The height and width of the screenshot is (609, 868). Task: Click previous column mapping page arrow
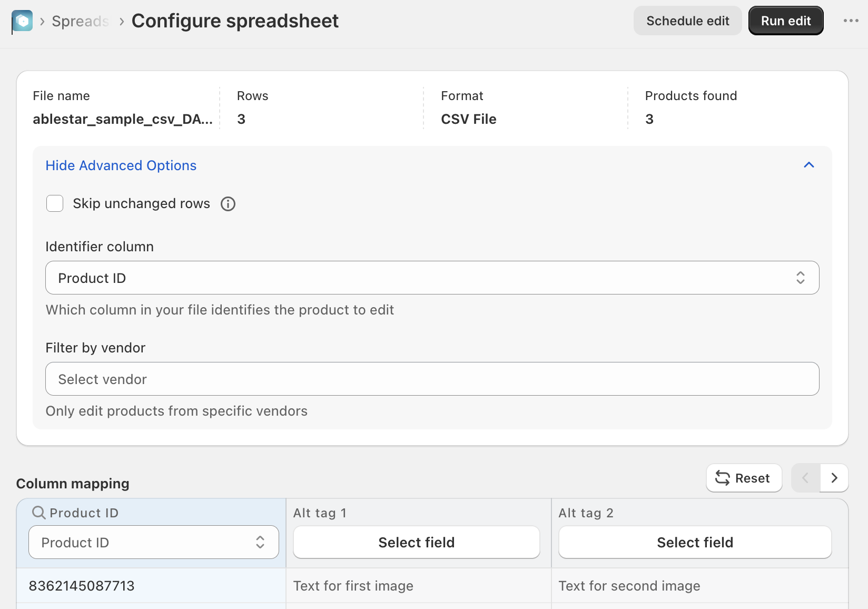point(805,478)
